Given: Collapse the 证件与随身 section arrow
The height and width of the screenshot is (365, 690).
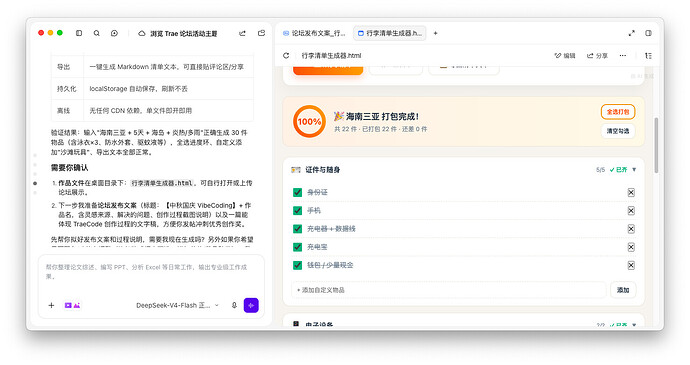Looking at the screenshot, I should point(634,170).
